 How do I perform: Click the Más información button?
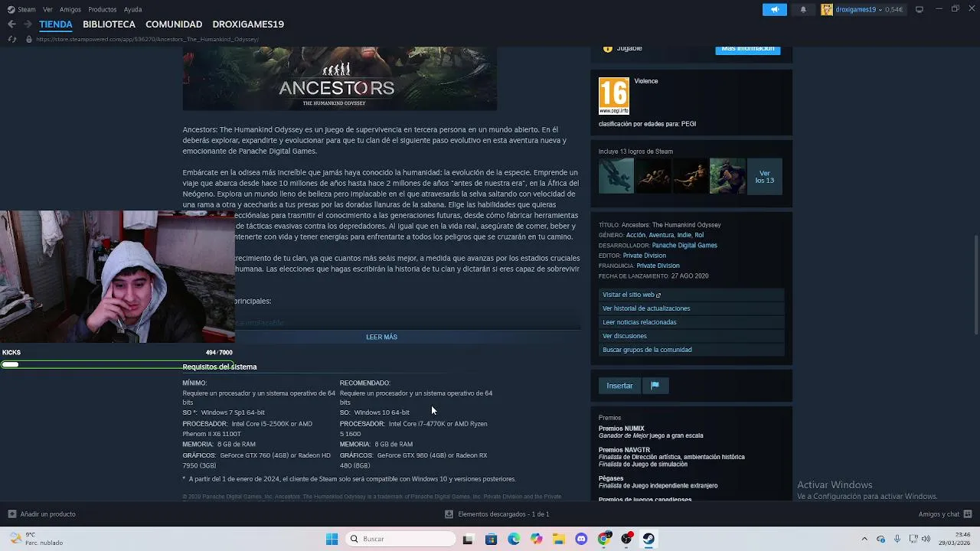[747, 49]
